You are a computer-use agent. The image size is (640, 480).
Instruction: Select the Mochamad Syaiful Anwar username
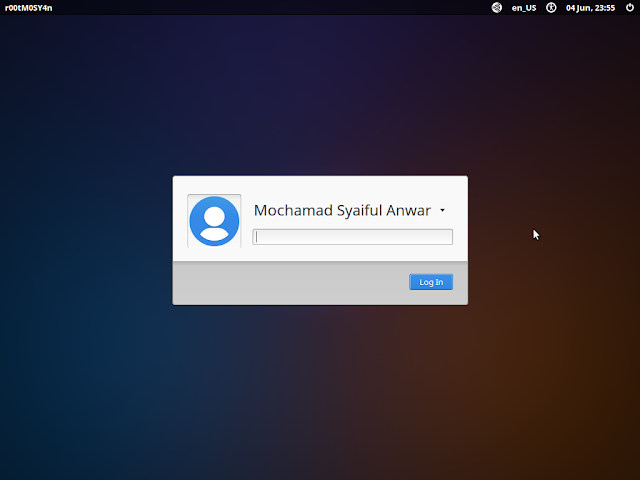(342, 210)
